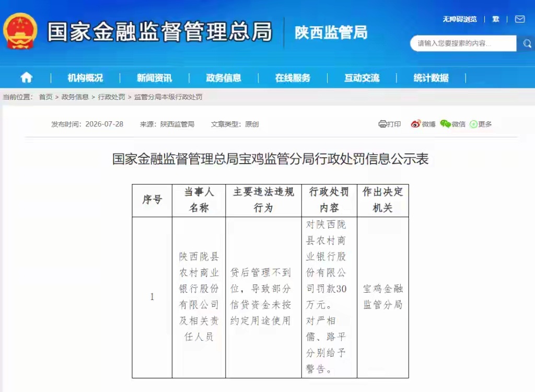Click the 作出决定机关 table header

click(382, 200)
